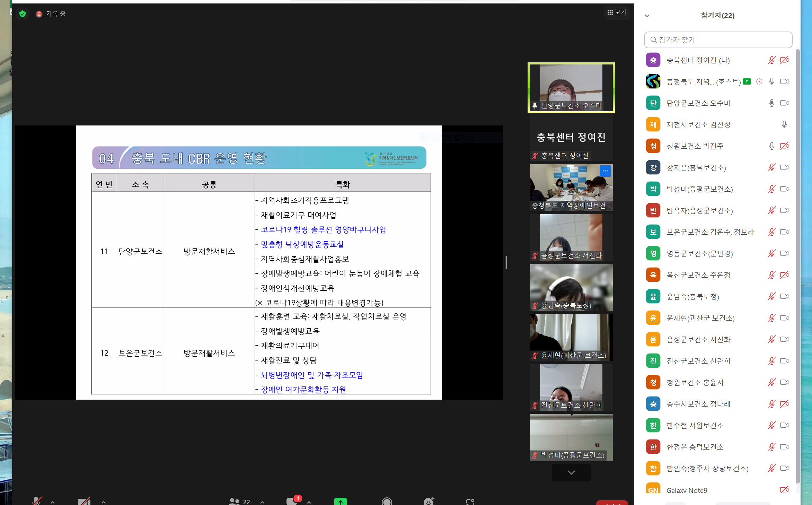Viewport: 812px width, 505px height.
Task: Click the 기록 중 recording indicator
Action: [51, 14]
